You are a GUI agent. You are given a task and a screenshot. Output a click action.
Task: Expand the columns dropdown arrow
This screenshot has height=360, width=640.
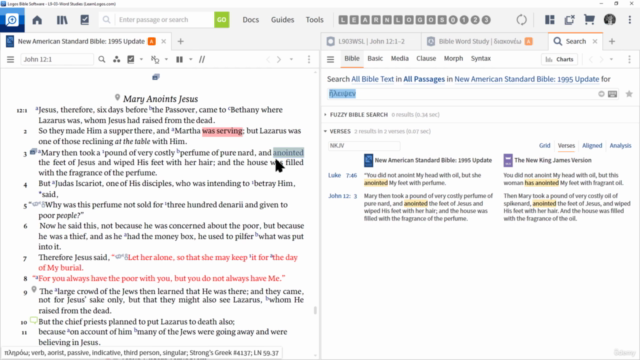[191, 60]
